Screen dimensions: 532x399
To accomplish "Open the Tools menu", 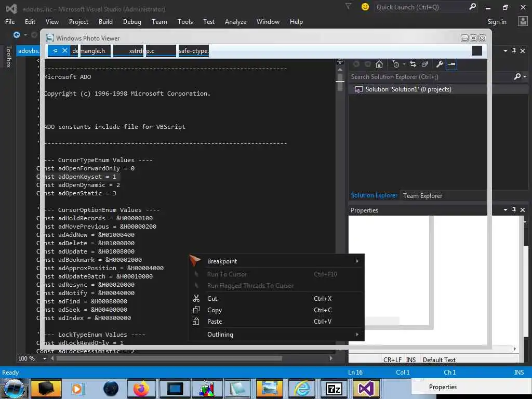I will tap(185, 22).
